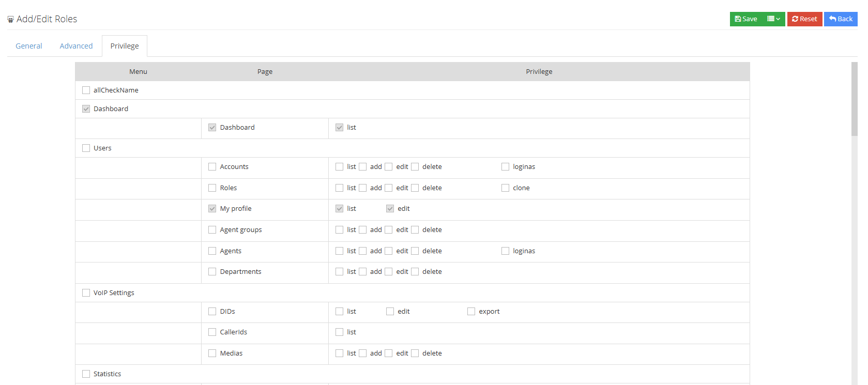Viewport: 868px width, 385px height.
Task: Toggle list privilege for My profile
Action: click(339, 209)
